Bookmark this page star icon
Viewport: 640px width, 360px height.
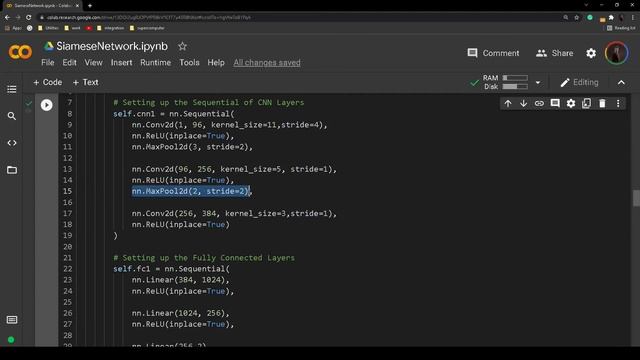(576, 18)
